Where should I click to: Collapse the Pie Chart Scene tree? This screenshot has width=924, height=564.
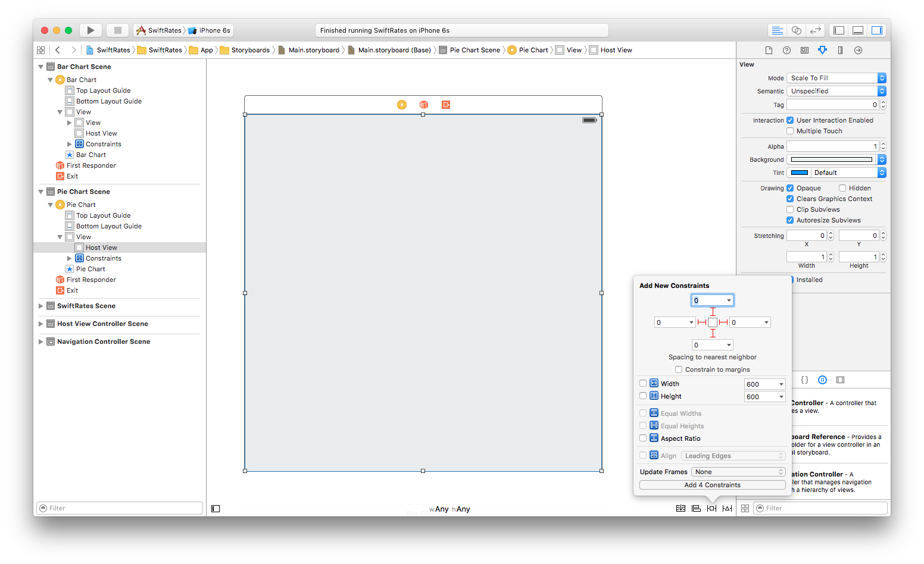(x=40, y=192)
